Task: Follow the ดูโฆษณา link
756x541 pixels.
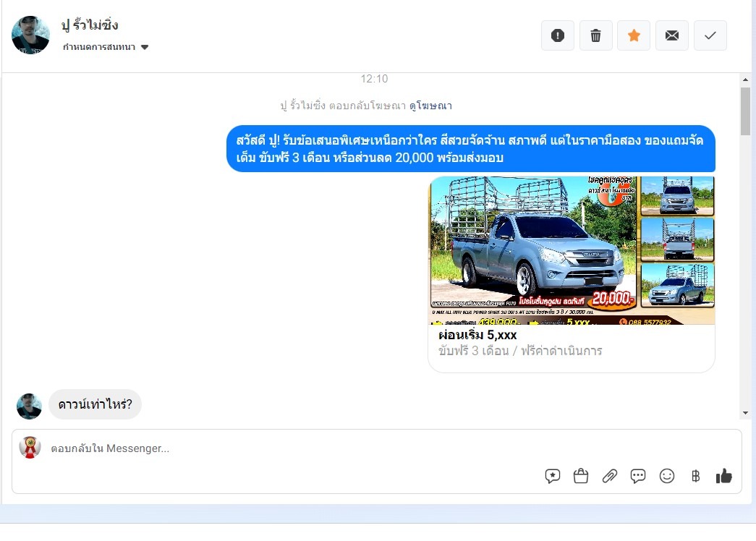Action: point(430,106)
